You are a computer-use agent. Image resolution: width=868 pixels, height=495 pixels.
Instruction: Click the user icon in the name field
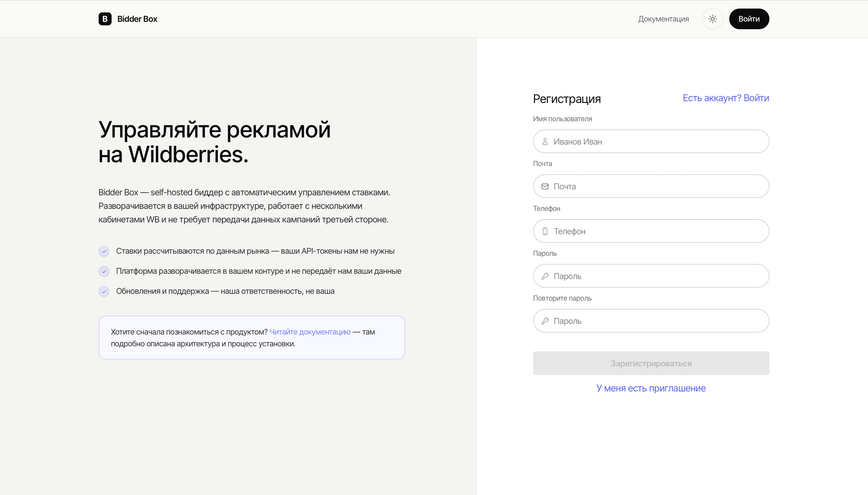click(x=545, y=141)
